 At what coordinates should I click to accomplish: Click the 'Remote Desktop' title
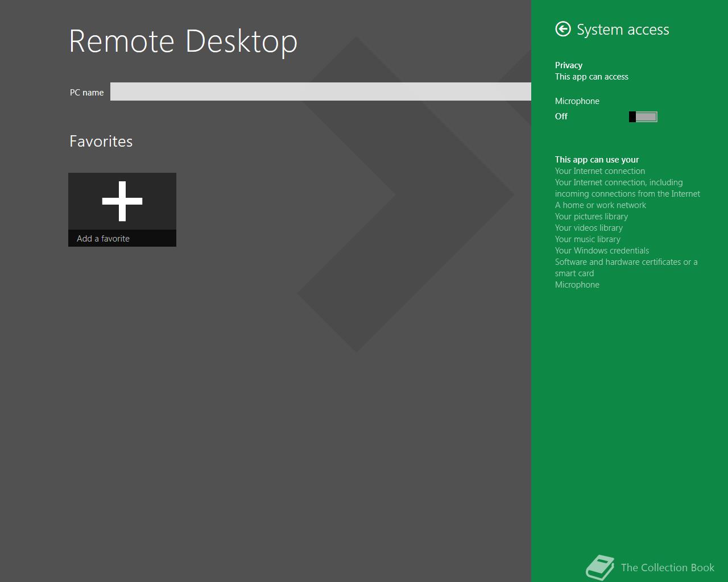point(183,41)
